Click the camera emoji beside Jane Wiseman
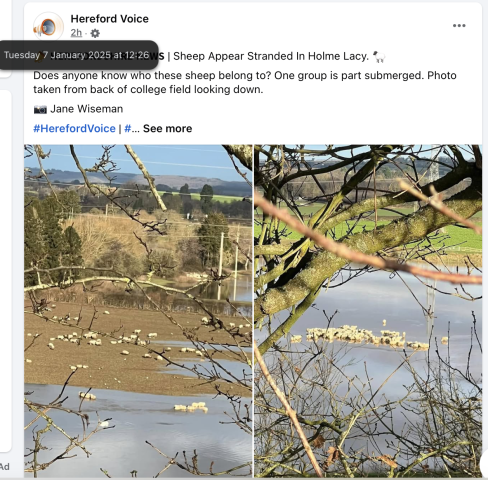 [40, 109]
